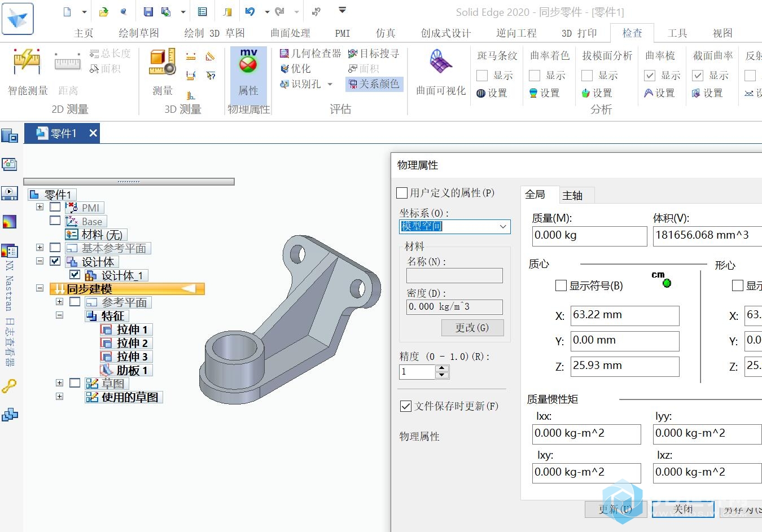Open the 识别孔 dropdown arrow

[330, 85]
